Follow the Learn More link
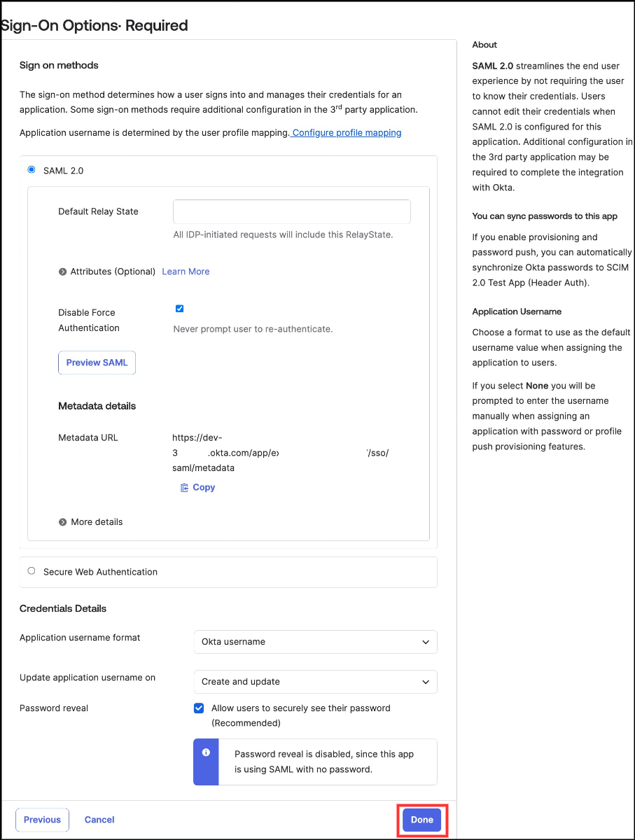The image size is (635, 840). click(186, 272)
